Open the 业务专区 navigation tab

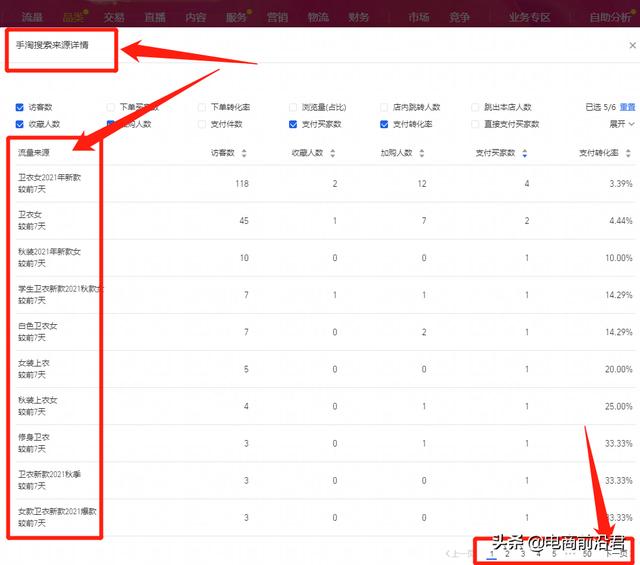[x=529, y=17]
